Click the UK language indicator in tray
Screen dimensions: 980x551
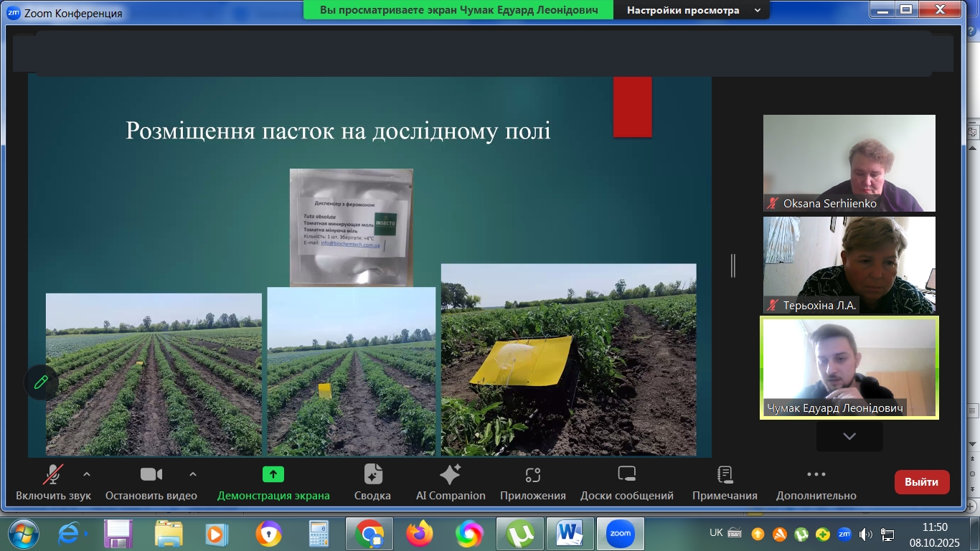click(716, 533)
